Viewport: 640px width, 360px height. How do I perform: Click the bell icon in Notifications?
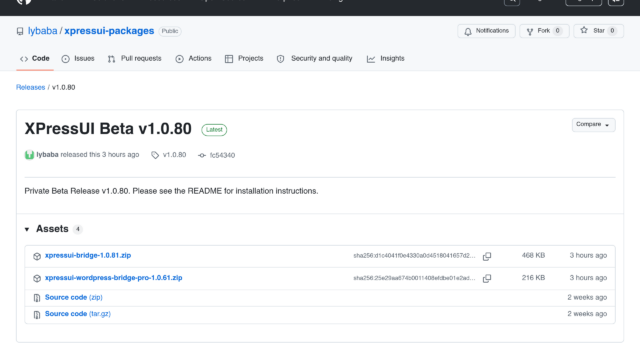468,31
